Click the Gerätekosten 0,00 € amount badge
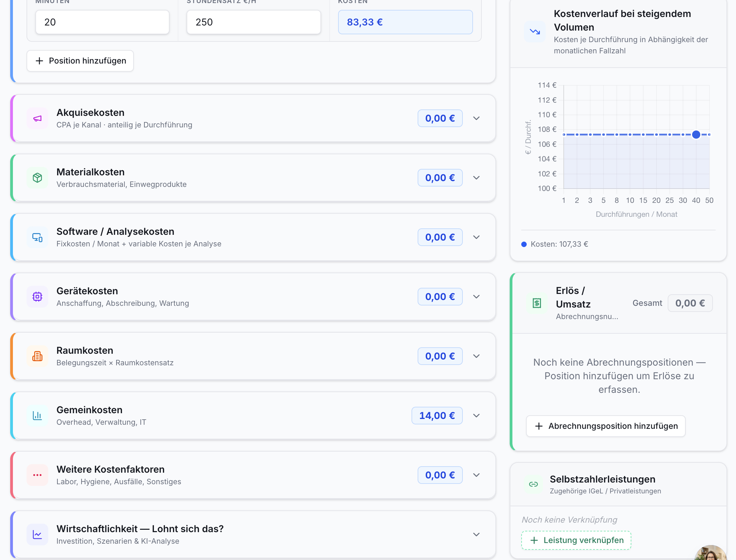Screen dimensions: 736x560 coord(440,297)
